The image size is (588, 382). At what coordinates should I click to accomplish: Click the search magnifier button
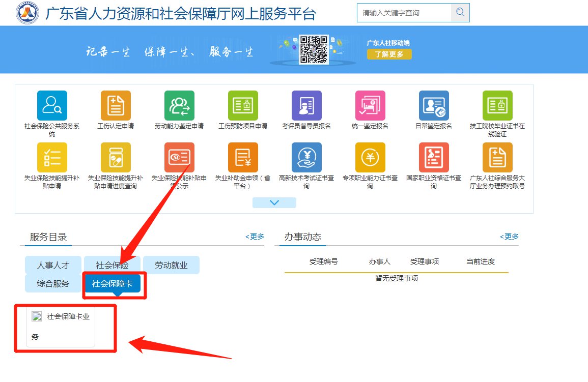pyautogui.click(x=460, y=13)
